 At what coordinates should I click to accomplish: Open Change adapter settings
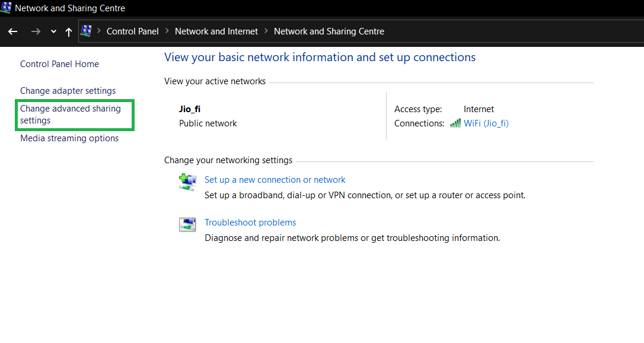click(68, 91)
